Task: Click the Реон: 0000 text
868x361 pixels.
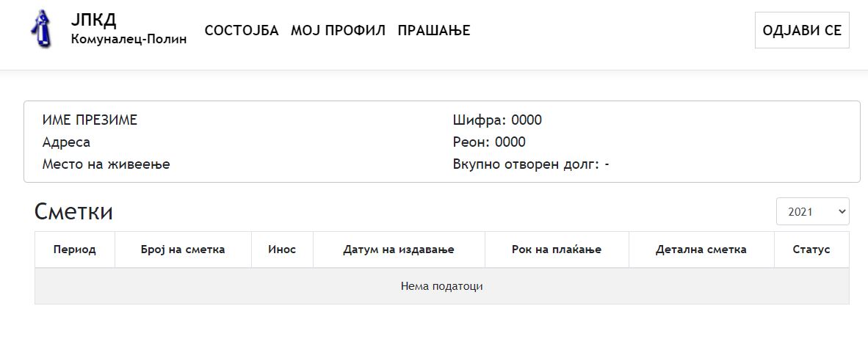Action: click(x=489, y=142)
